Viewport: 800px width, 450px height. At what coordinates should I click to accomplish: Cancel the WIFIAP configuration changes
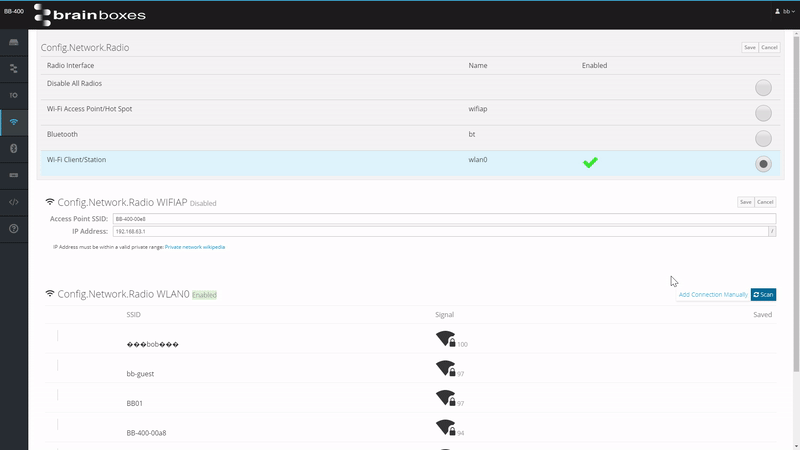765,202
